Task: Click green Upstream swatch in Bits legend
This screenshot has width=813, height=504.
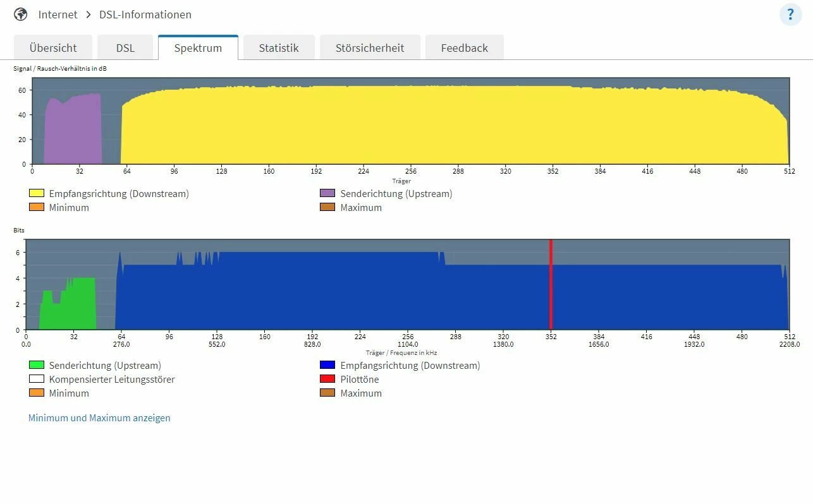Action: pyautogui.click(x=37, y=365)
